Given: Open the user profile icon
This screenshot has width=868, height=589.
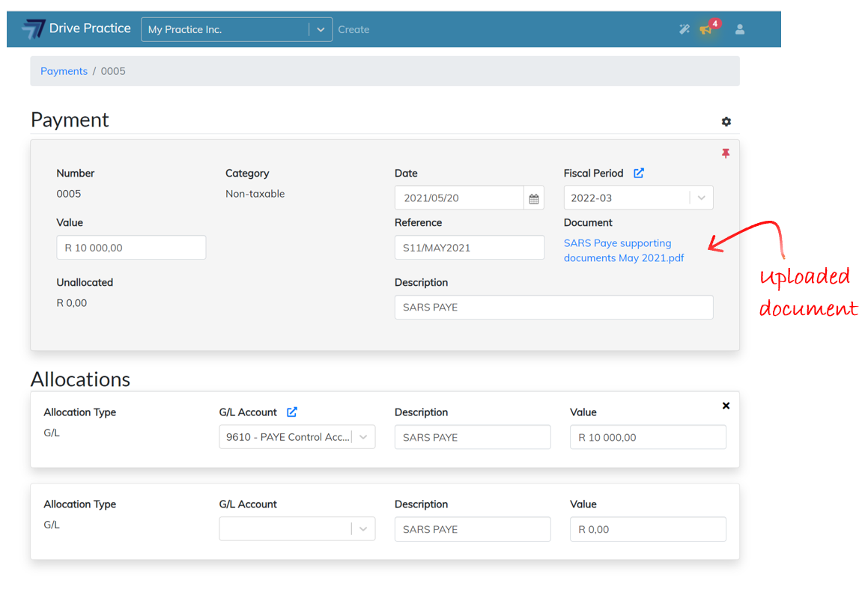Looking at the screenshot, I should pos(740,29).
